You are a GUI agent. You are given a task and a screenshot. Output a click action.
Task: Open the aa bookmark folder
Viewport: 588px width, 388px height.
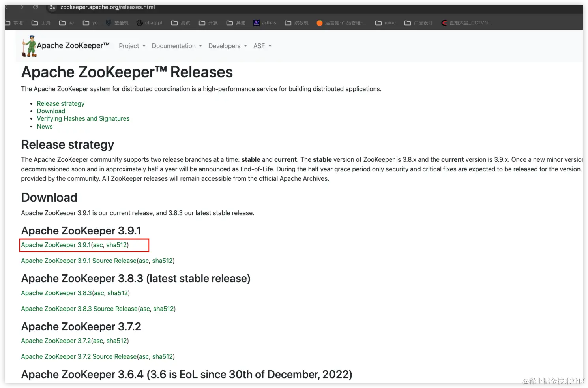coord(67,23)
